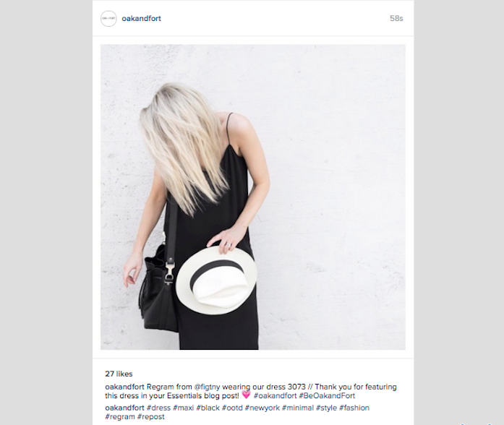Click the 27 likes count

coord(119,374)
